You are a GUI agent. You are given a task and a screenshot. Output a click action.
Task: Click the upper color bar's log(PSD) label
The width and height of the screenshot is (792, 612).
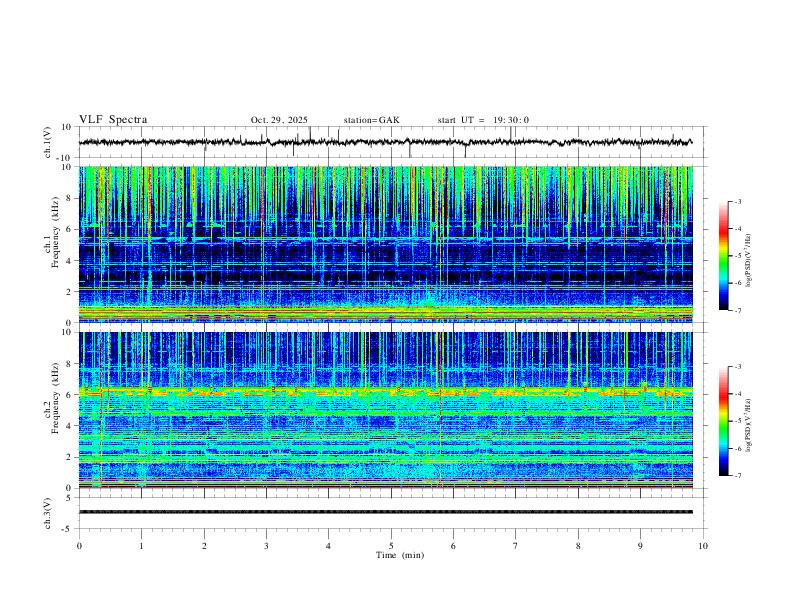[x=749, y=261]
